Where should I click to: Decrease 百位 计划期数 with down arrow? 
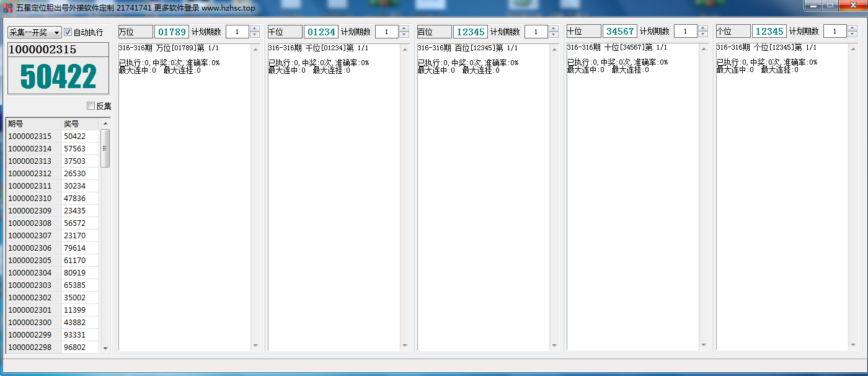pos(554,35)
